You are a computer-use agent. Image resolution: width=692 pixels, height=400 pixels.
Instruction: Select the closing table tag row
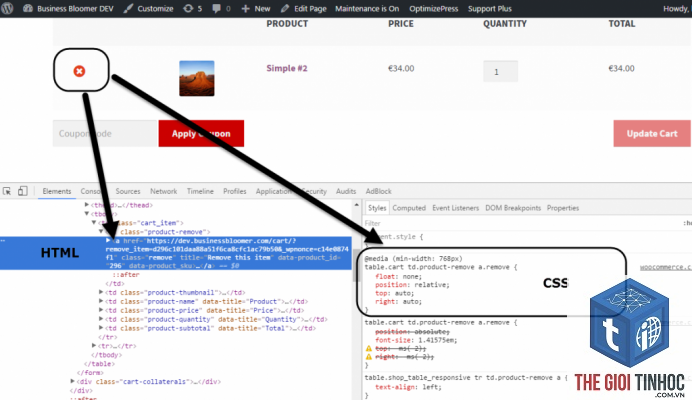99,364
